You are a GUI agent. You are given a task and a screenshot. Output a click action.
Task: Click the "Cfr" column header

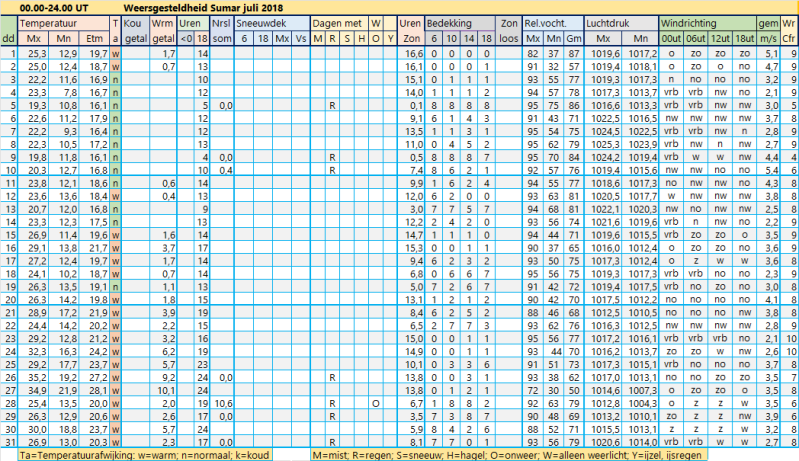coord(789,37)
